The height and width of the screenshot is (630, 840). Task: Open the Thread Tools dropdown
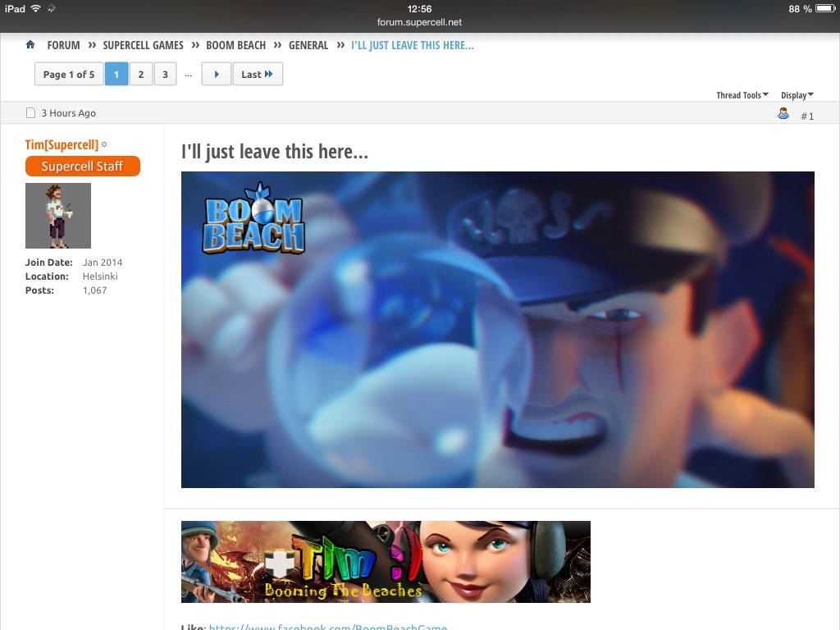coord(742,95)
